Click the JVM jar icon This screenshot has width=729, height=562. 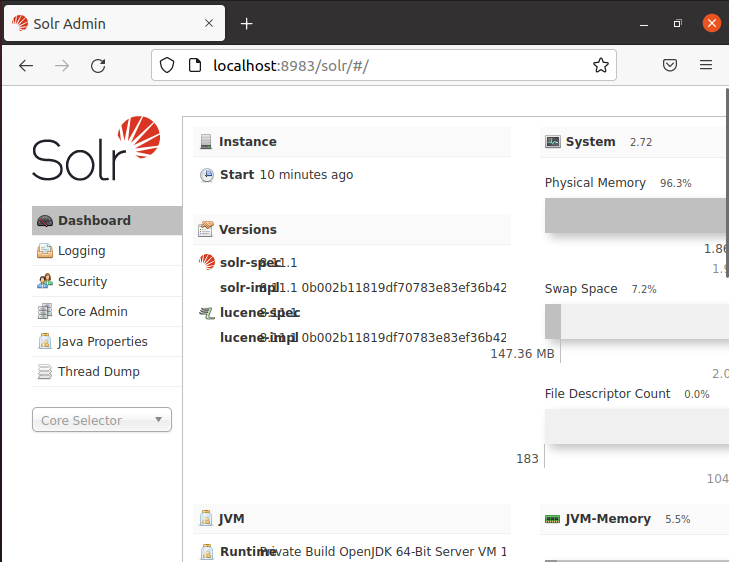205,518
